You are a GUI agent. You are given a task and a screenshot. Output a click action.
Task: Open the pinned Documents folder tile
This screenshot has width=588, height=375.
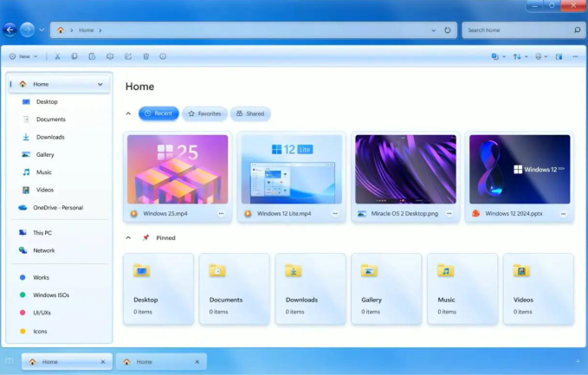[235, 288]
